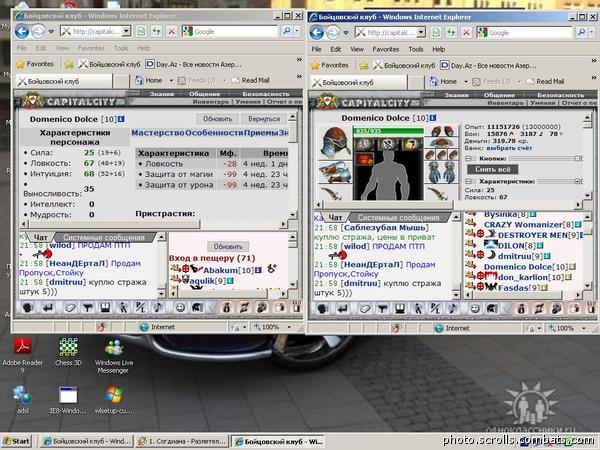
Task: Switch to Системные сообщения tab in left window
Action: [x=104, y=237]
